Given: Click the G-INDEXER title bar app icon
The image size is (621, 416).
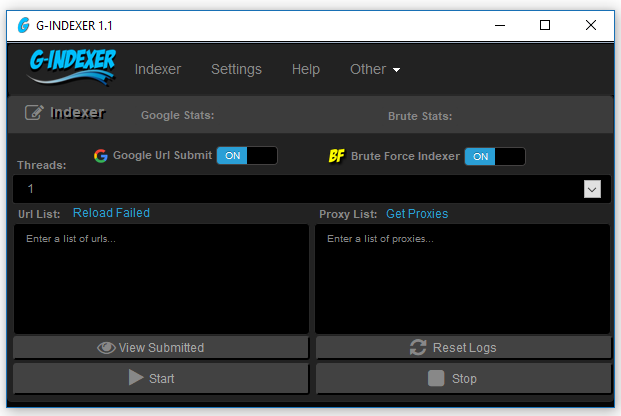Looking at the screenshot, I should click(24, 25).
